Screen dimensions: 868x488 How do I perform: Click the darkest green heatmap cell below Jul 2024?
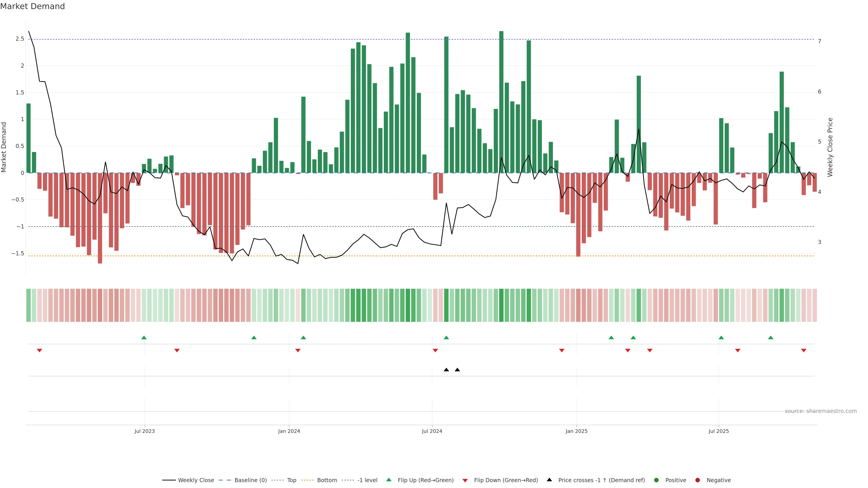tap(446, 305)
